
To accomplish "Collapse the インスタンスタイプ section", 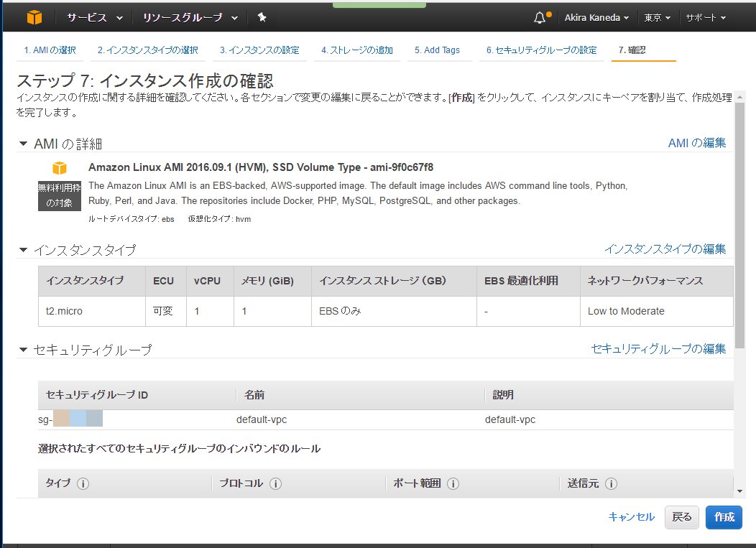I will [24, 250].
